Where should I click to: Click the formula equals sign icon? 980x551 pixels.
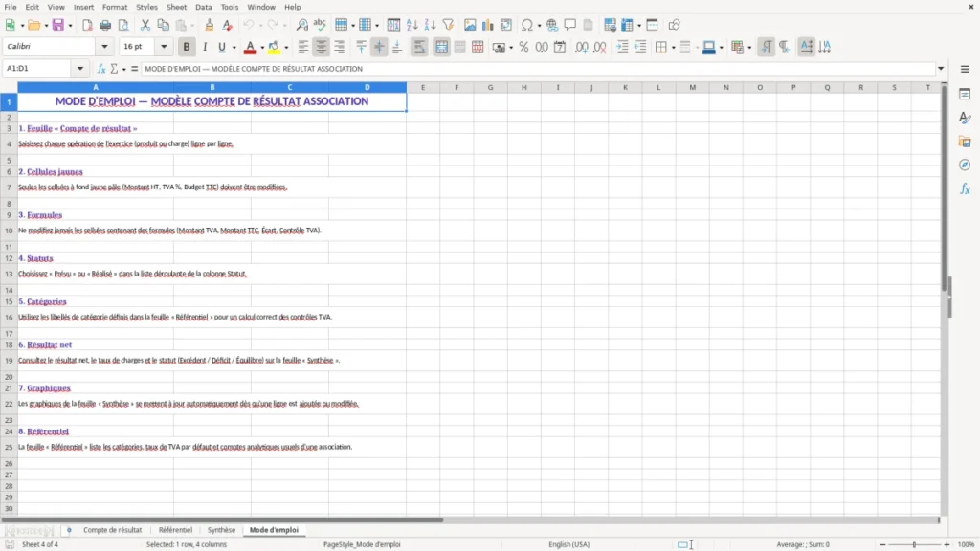(134, 69)
